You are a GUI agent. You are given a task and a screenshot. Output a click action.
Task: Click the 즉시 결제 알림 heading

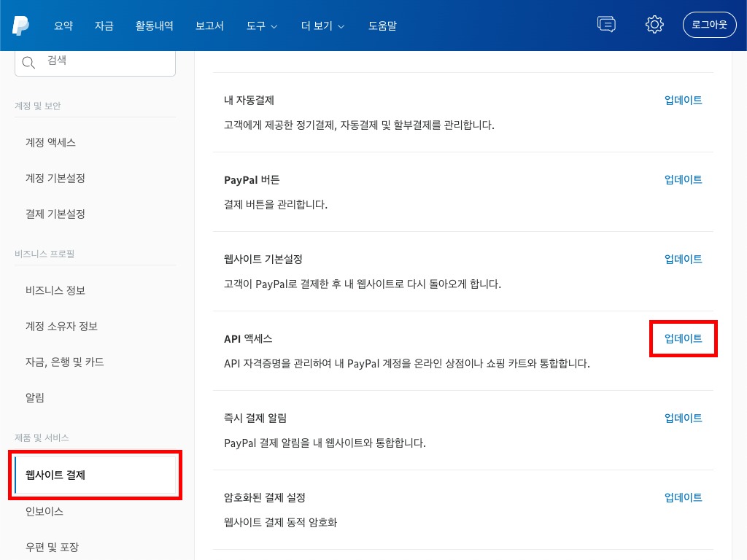coord(255,418)
